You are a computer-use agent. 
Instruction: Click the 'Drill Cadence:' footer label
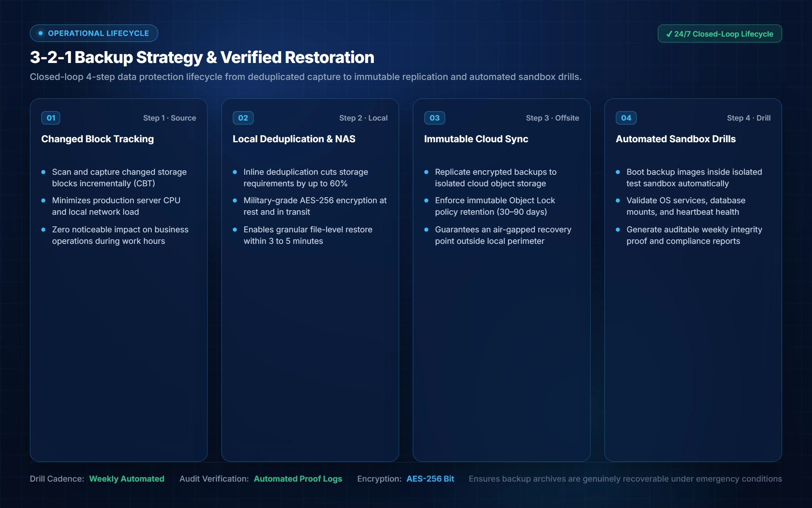(x=57, y=479)
